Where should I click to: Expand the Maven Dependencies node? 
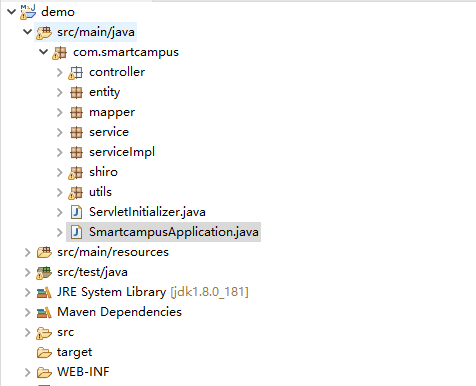click(28, 312)
